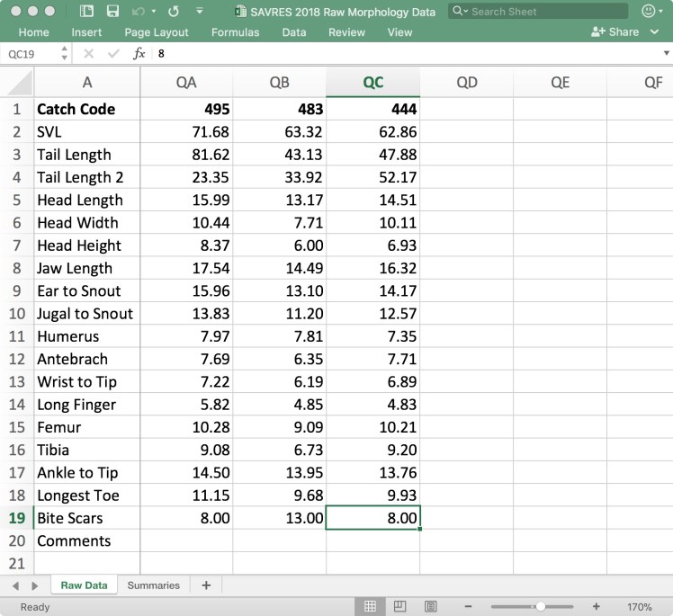The image size is (673, 616).
Task: Click the 170% zoom level
Action: coord(639,607)
